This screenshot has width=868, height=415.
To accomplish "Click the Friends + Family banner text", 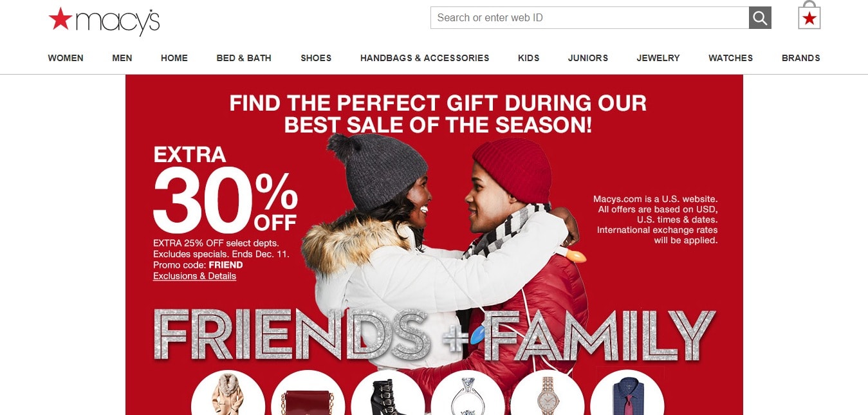I will (434, 335).
